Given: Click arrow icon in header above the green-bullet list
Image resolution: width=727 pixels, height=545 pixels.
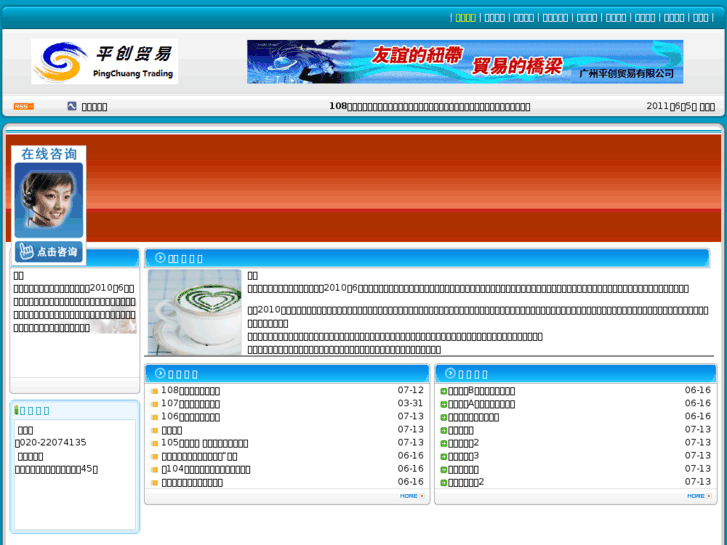Looking at the screenshot, I should click(x=450, y=373).
